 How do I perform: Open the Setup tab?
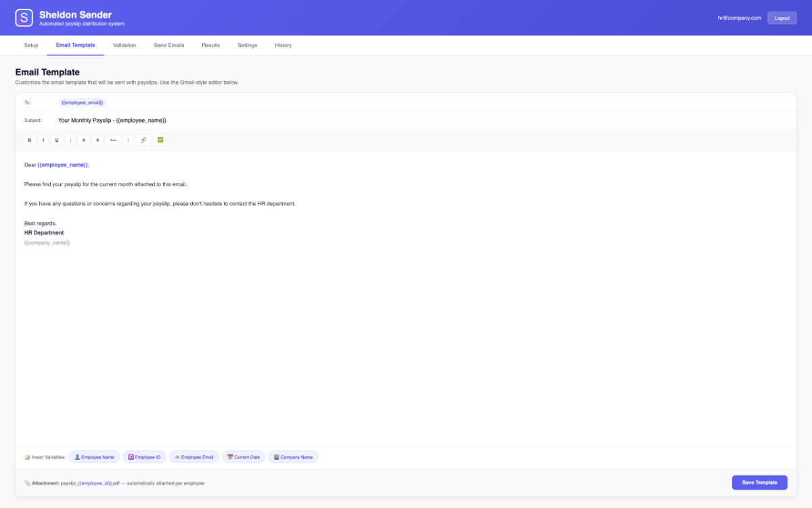point(31,45)
